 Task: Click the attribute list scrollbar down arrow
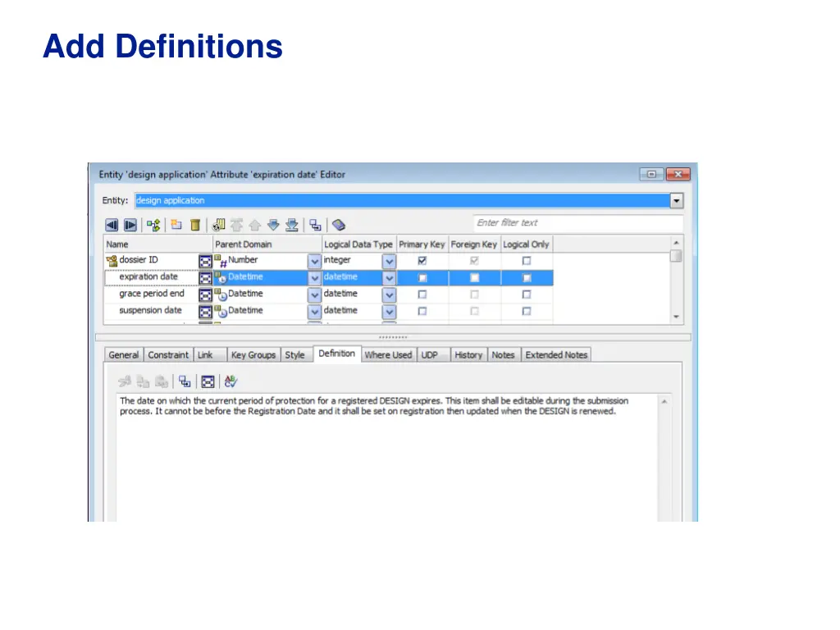(676, 317)
